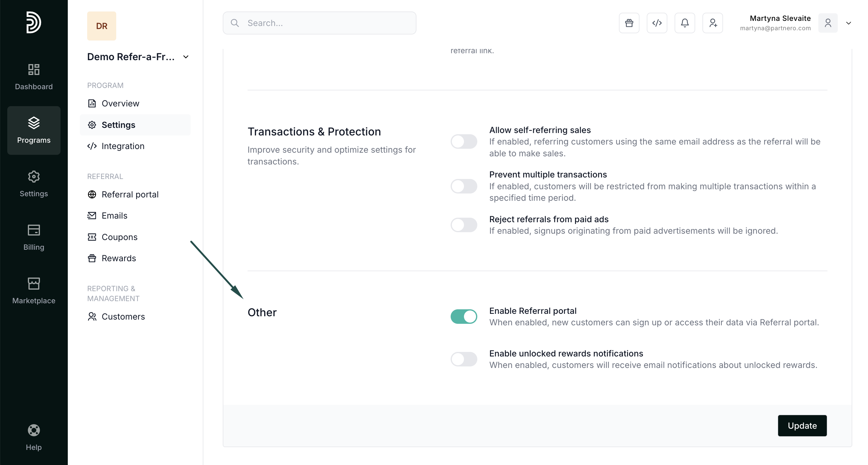Screen dimensions: 868x465
Task: Select Coupons in the program menu
Action: pos(119,237)
